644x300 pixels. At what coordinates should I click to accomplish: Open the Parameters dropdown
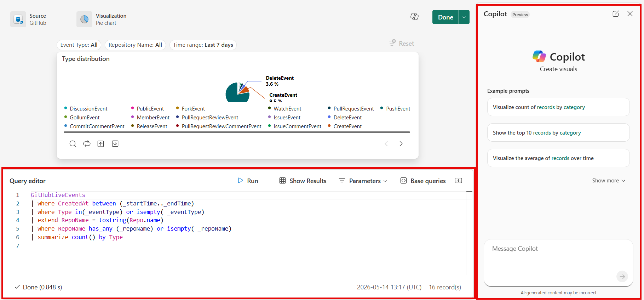coord(363,181)
